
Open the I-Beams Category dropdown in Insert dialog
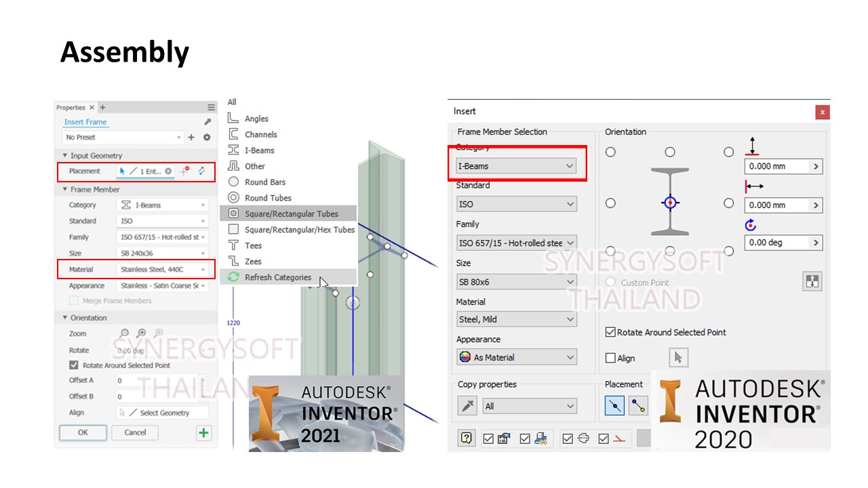[x=516, y=166]
